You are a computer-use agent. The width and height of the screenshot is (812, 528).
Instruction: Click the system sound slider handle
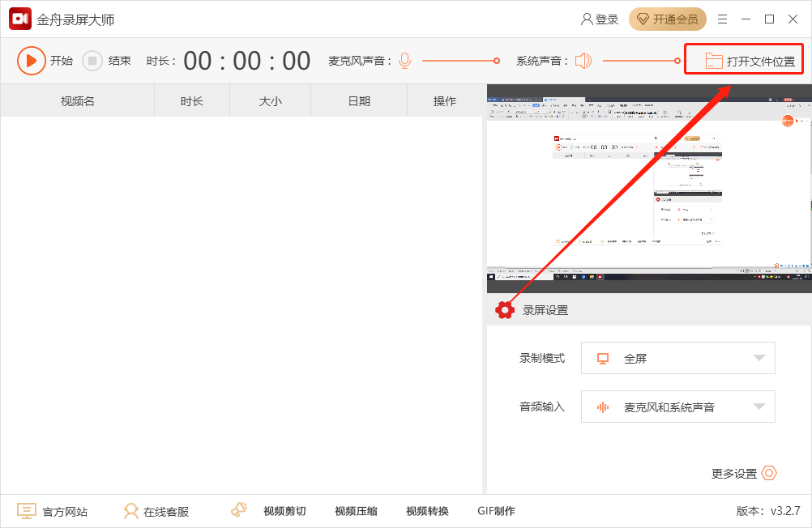tap(677, 61)
